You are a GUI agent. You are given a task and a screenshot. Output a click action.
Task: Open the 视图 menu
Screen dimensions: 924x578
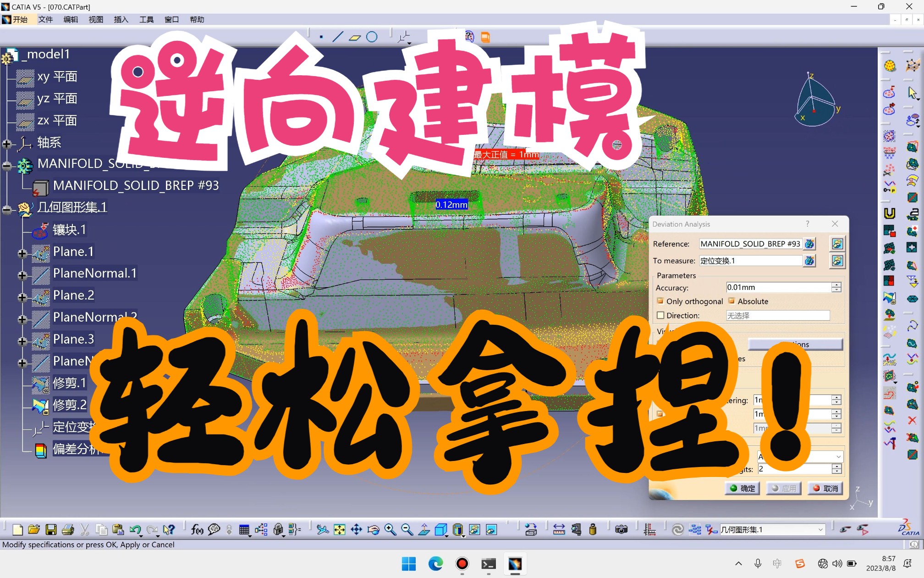[96, 19]
